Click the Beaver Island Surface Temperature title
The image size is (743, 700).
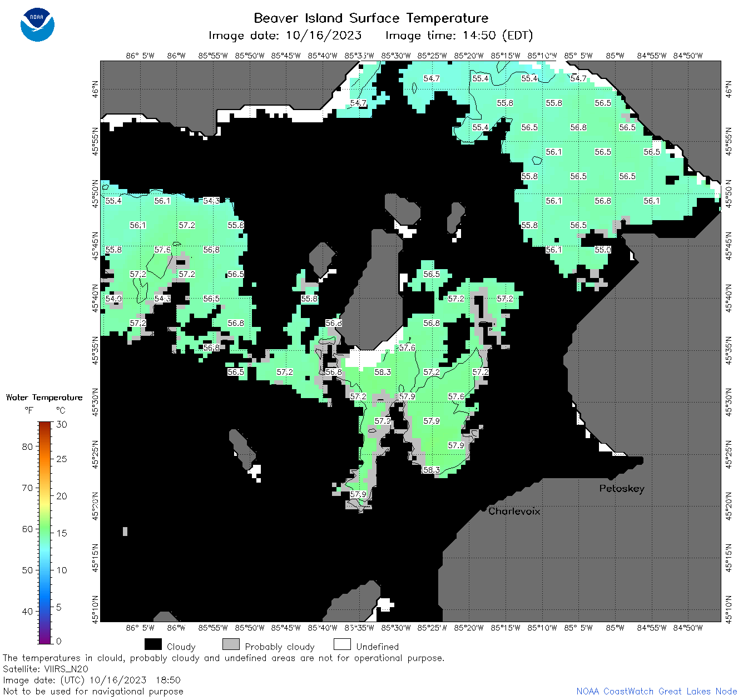coord(371,18)
